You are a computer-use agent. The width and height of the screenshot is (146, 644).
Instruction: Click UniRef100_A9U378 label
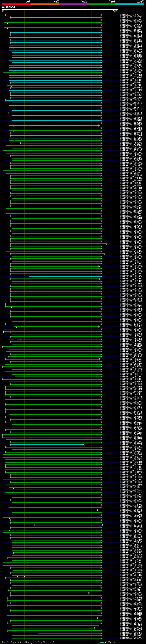pyautogui.click(x=131, y=113)
